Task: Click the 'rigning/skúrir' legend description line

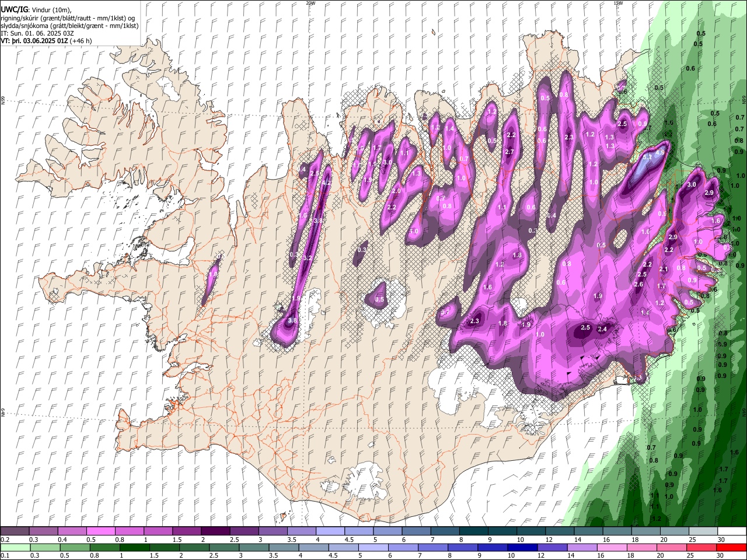Action: point(68,18)
